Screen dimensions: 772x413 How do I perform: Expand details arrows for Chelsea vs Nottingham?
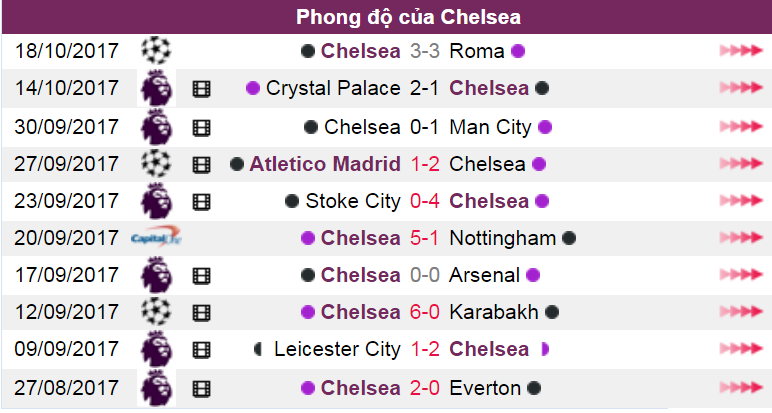pos(741,237)
